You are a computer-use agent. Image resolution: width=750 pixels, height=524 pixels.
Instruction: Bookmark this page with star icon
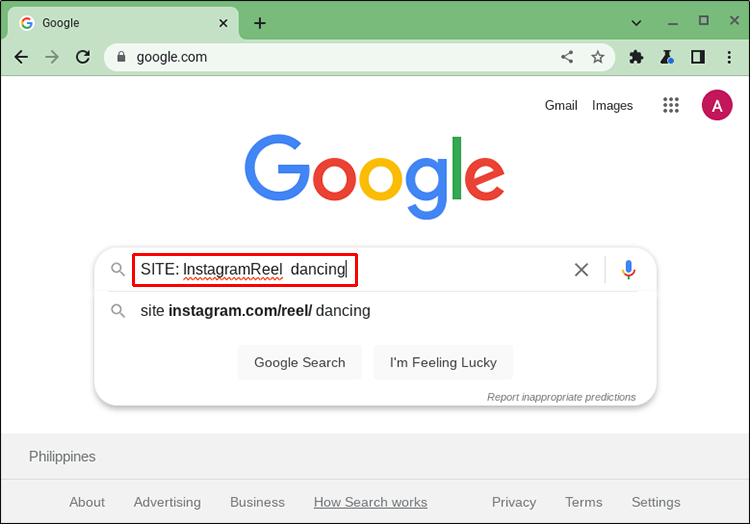(x=598, y=57)
